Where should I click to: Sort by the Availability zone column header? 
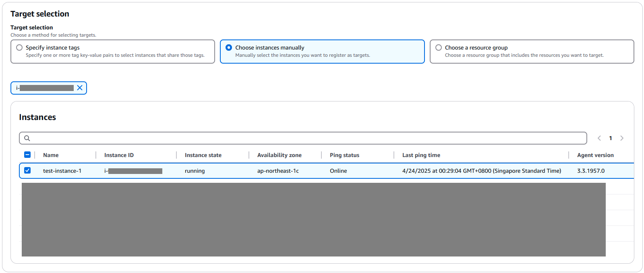(280, 155)
